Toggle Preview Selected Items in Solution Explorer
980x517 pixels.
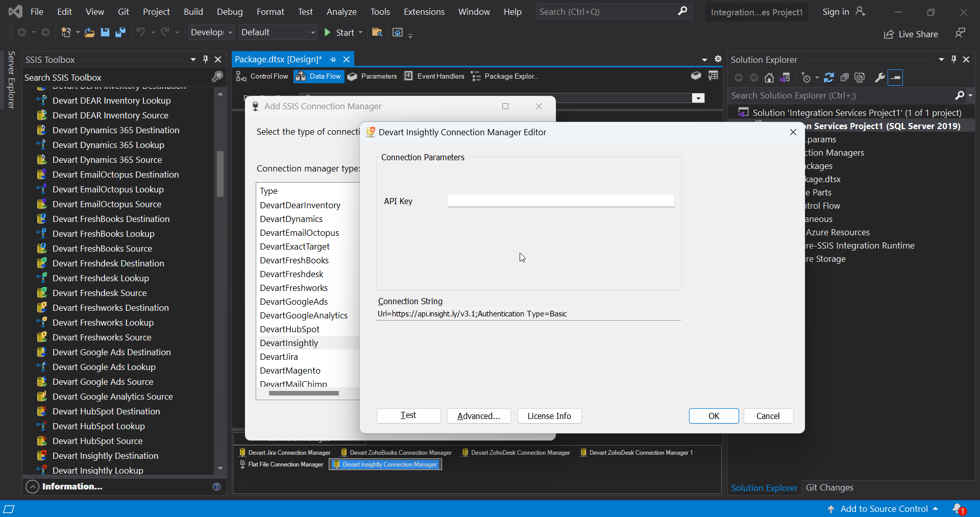pyautogui.click(x=895, y=78)
